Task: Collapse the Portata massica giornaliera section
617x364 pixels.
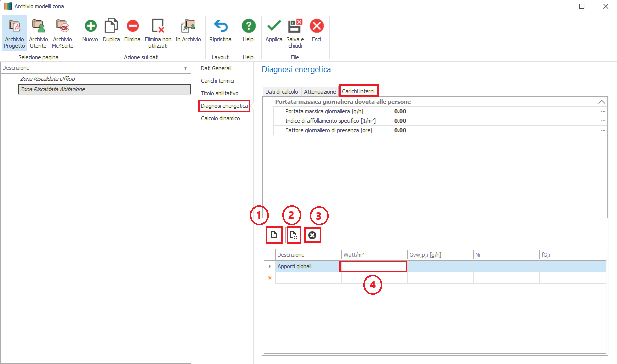Action: coord(602,102)
